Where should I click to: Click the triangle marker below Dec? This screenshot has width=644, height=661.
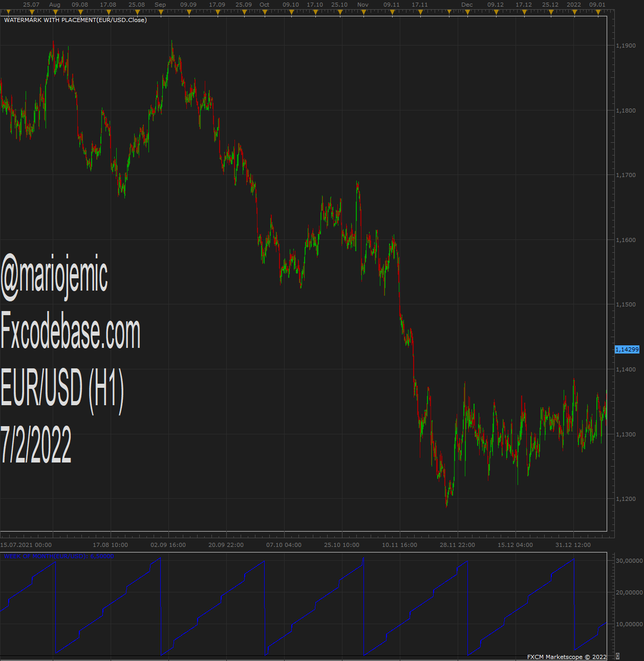[x=467, y=12]
